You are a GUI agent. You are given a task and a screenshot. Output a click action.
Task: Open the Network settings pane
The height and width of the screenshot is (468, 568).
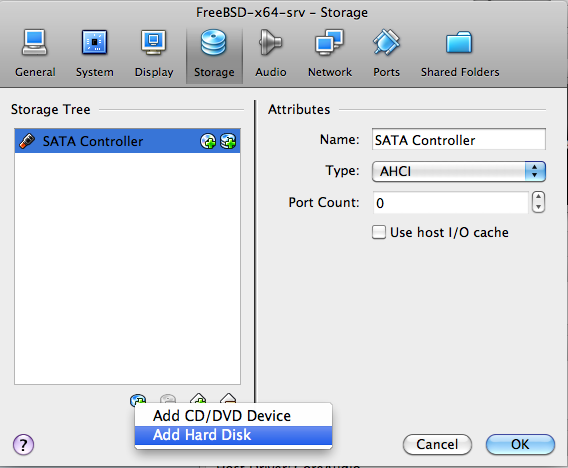330,54
